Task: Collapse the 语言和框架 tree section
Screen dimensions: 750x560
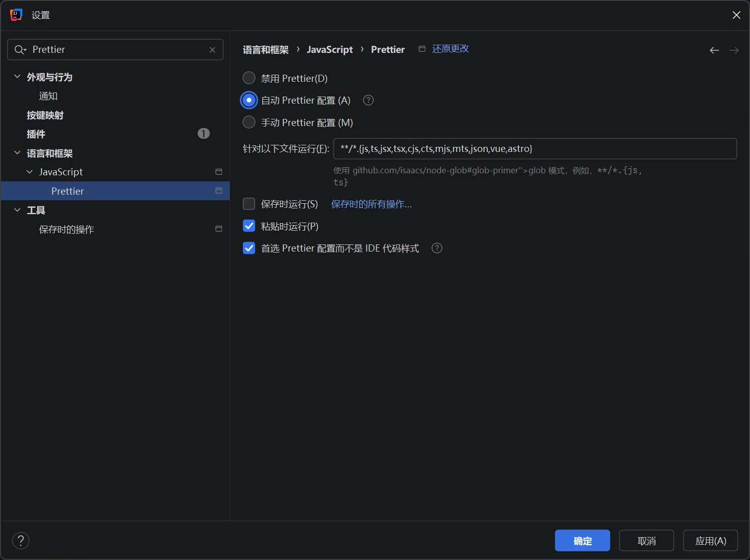Action: [17, 153]
